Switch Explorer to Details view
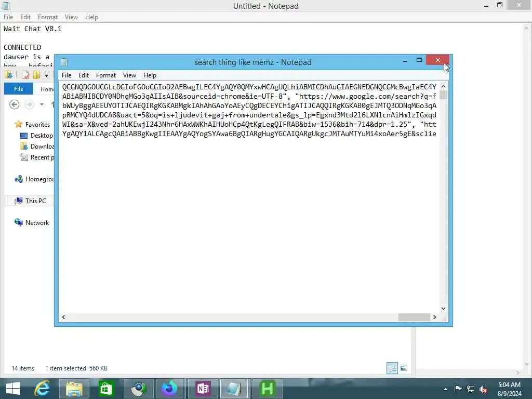The width and height of the screenshot is (532, 399). click(x=392, y=368)
